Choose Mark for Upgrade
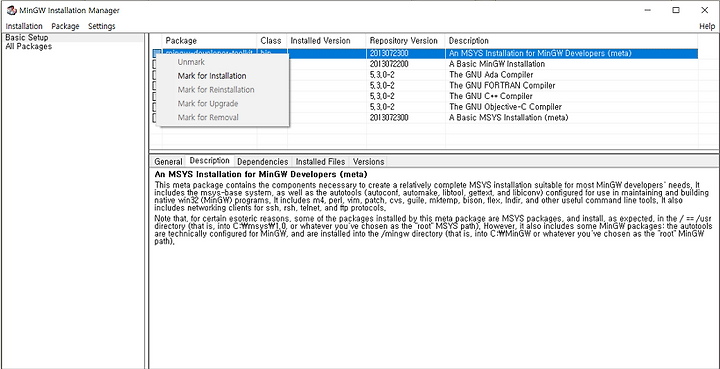Screen dimensions: 720x369 click(x=208, y=103)
